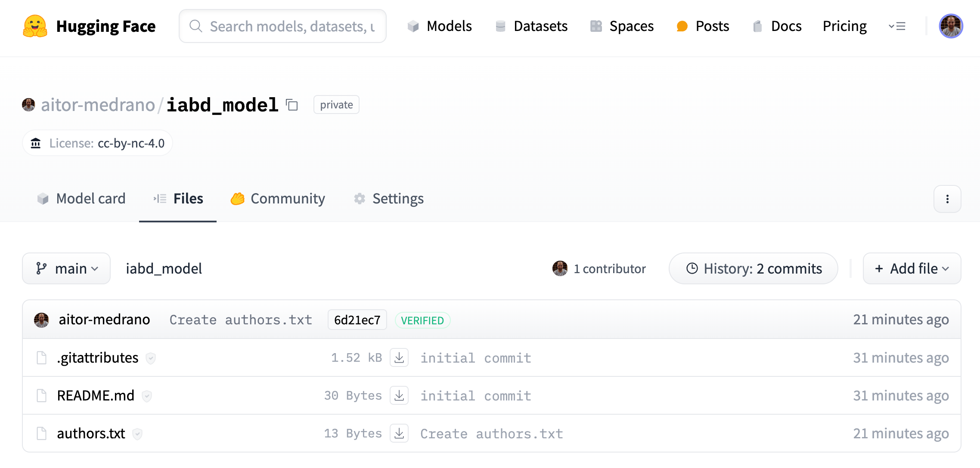The width and height of the screenshot is (980, 468).
Task: Open the .gitattributes file
Action: point(98,358)
